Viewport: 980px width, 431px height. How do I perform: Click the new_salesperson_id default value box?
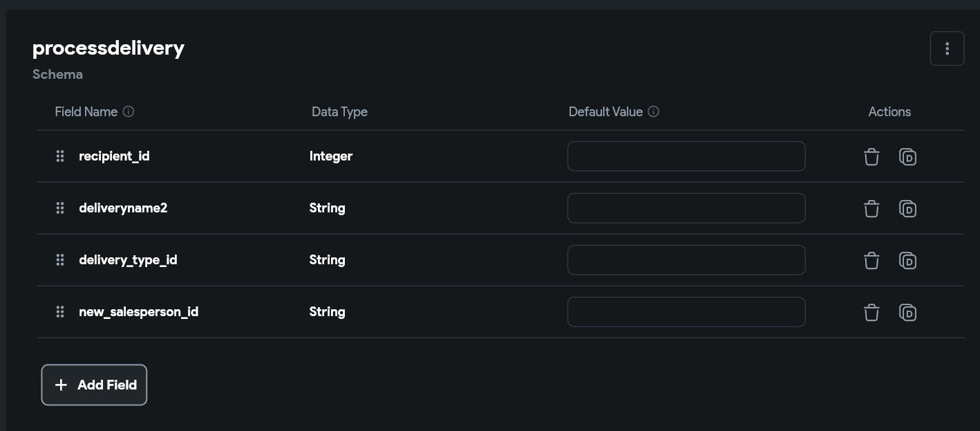(686, 312)
